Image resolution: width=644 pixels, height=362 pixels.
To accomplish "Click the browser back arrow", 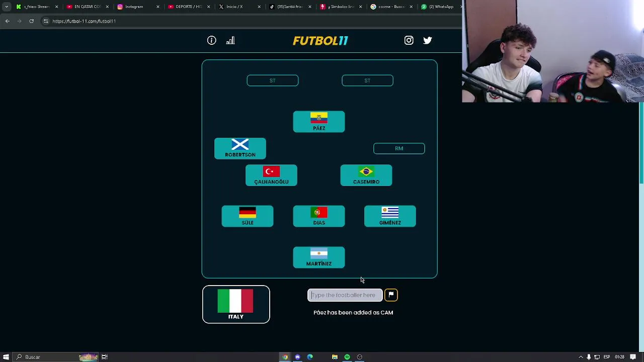I will (7, 21).
